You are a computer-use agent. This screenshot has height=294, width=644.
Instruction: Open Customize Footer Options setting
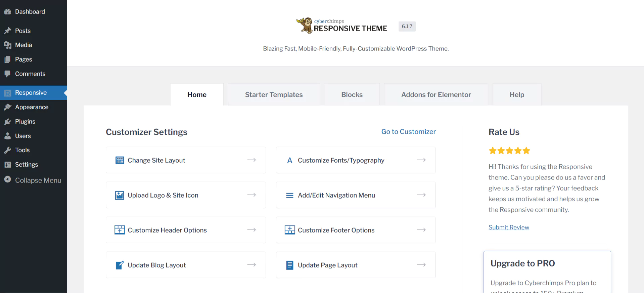point(356,230)
